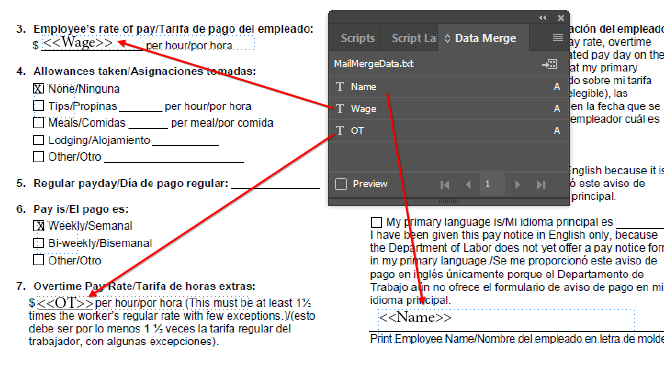Click Print Employee Name caption text
The image size is (664, 366).
[x=517, y=339]
